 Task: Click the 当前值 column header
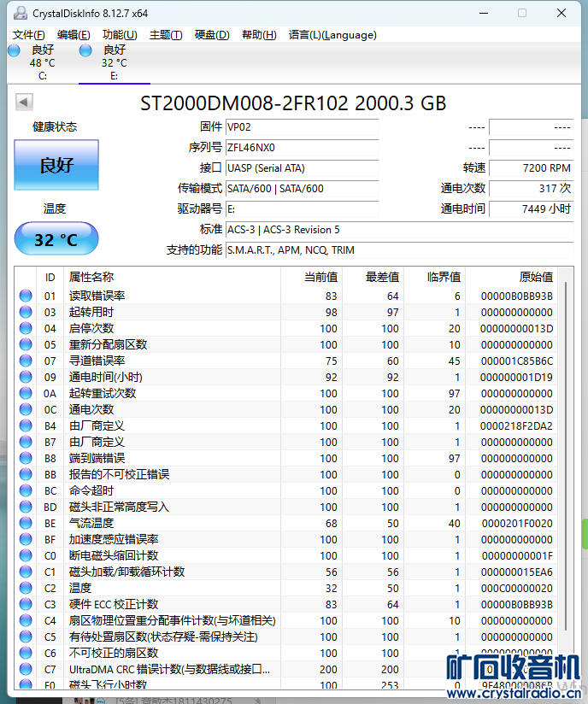pyautogui.click(x=312, y=277)
